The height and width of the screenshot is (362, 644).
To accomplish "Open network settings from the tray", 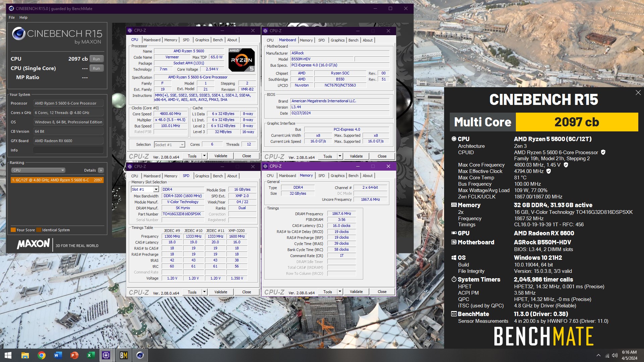I will (607, 355).
